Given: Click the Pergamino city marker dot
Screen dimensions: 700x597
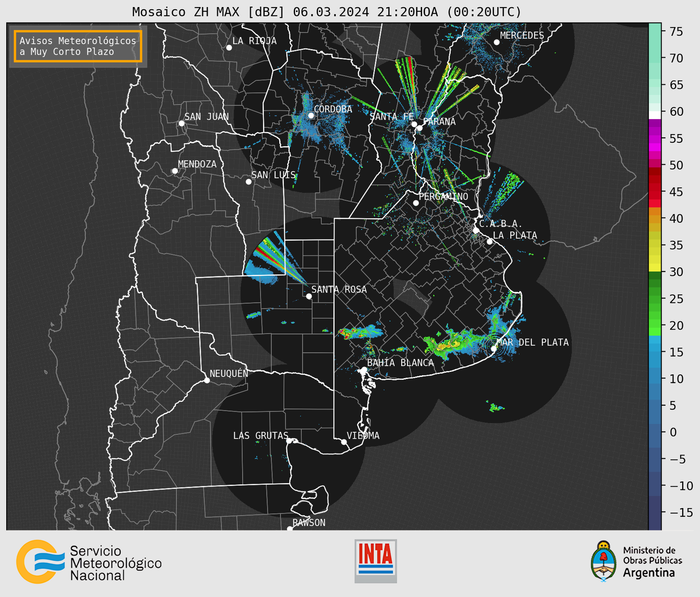Looking at the screenshot, I should [416, 203].
